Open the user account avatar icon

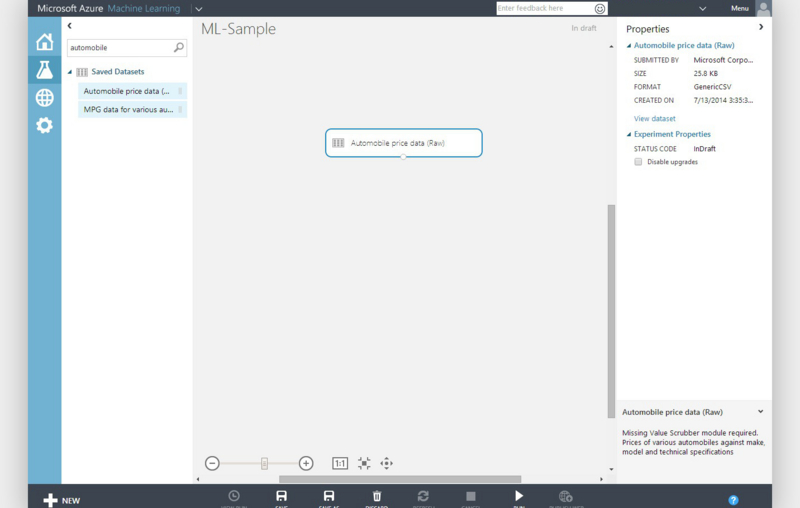pyautogui.click(x=763, y=9)
